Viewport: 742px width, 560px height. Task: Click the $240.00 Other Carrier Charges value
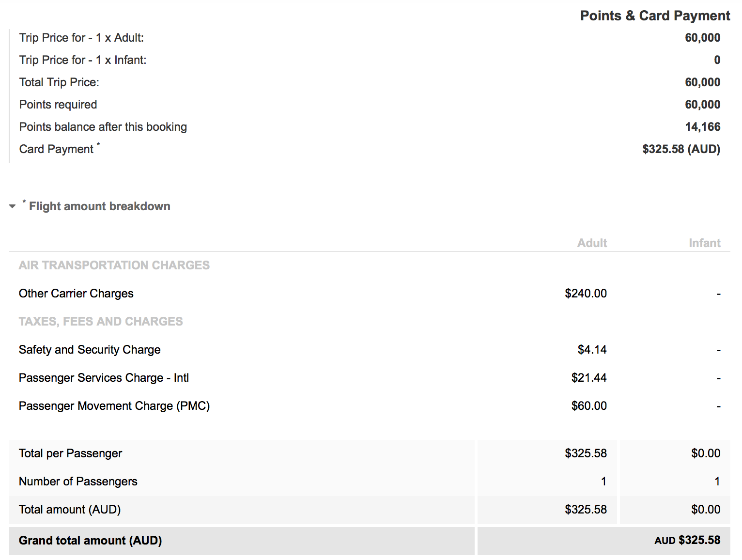tap(586, 294)
